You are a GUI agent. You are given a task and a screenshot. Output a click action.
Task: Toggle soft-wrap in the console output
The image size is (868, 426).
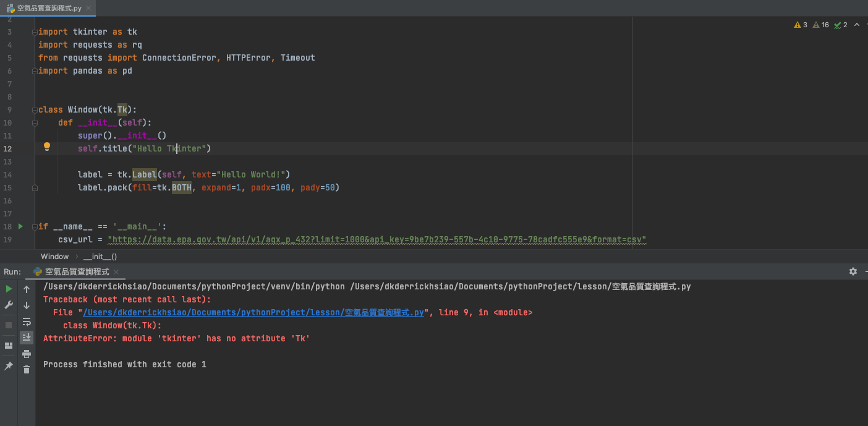tap(27, 322)
